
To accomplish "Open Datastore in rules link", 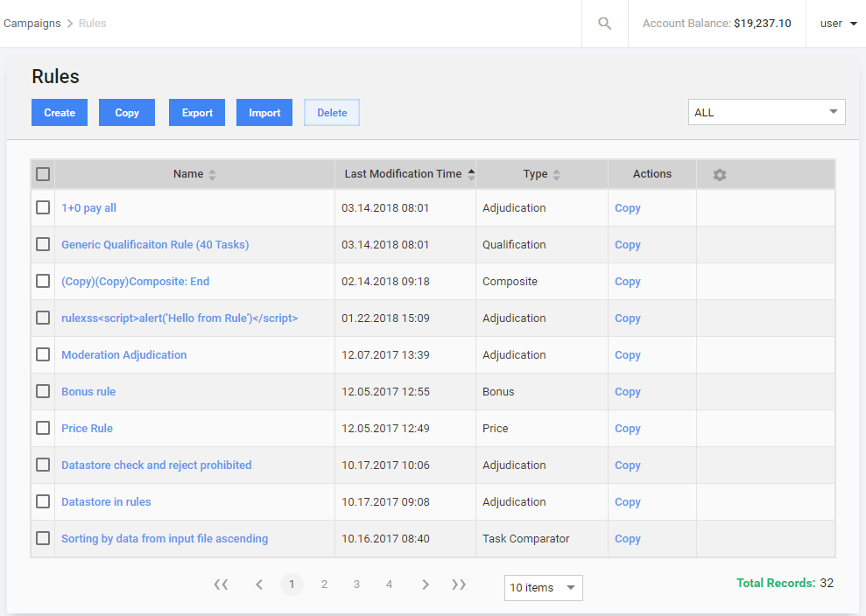I will click(x=106, y=501).
